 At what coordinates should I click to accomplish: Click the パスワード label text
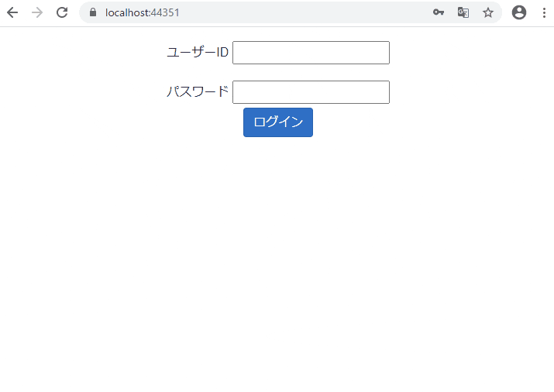coord(198,92)
